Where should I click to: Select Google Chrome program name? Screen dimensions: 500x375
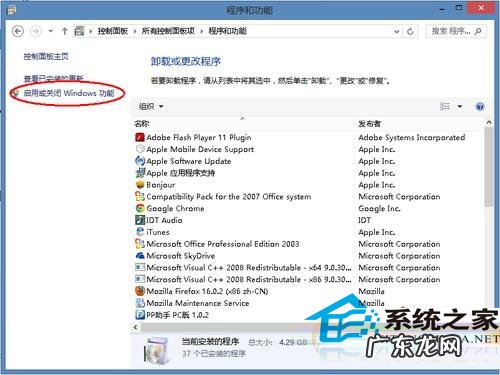[175, 209]
